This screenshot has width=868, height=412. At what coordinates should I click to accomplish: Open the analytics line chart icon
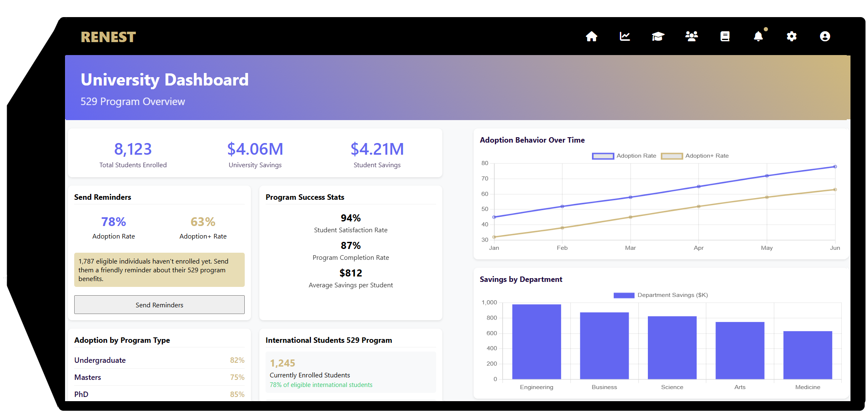point(625,37)
